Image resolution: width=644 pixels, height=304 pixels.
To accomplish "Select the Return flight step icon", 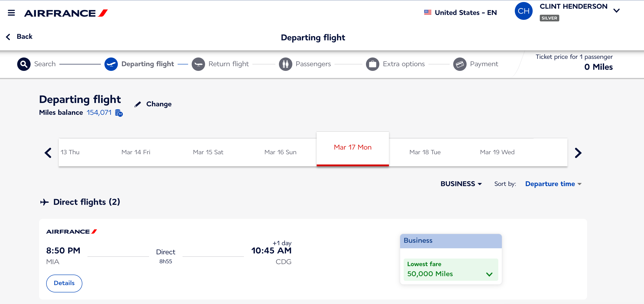I will (199, 64).
